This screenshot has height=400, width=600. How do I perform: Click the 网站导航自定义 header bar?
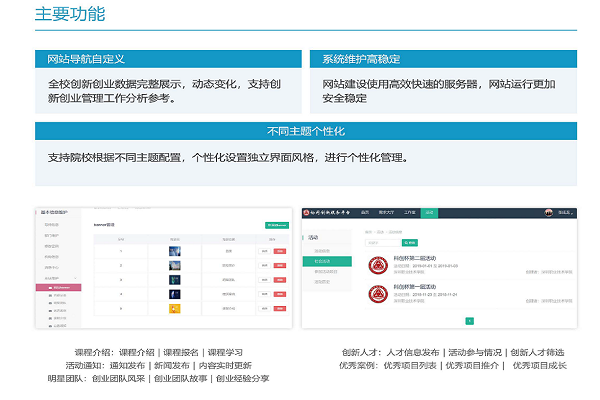pyautogui.click(x=168, y=59)
